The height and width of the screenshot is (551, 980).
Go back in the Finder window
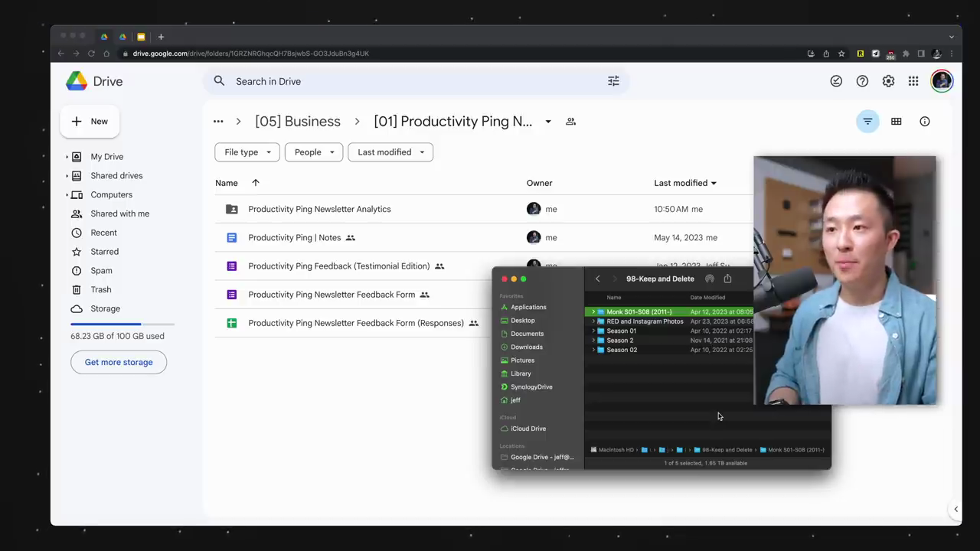(x=598, y=279)
